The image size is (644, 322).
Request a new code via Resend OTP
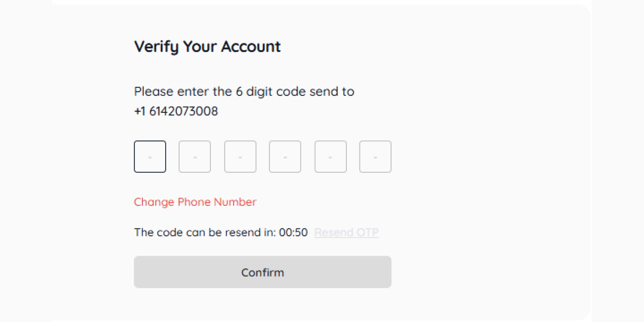click(346, 232)
